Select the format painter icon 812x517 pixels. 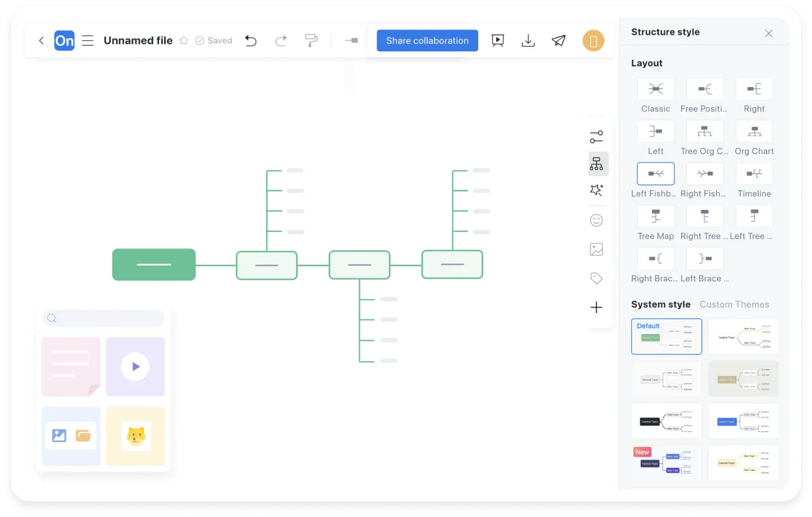[311, 41]
